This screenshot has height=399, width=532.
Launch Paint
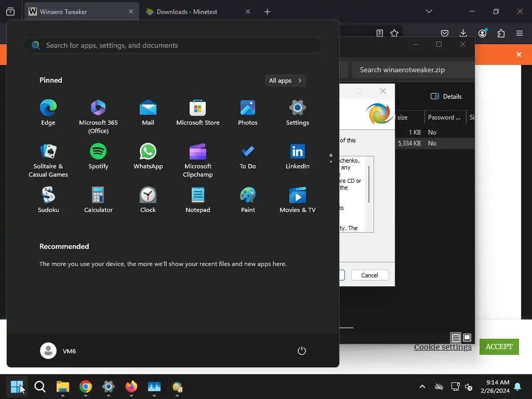[248, 200]
